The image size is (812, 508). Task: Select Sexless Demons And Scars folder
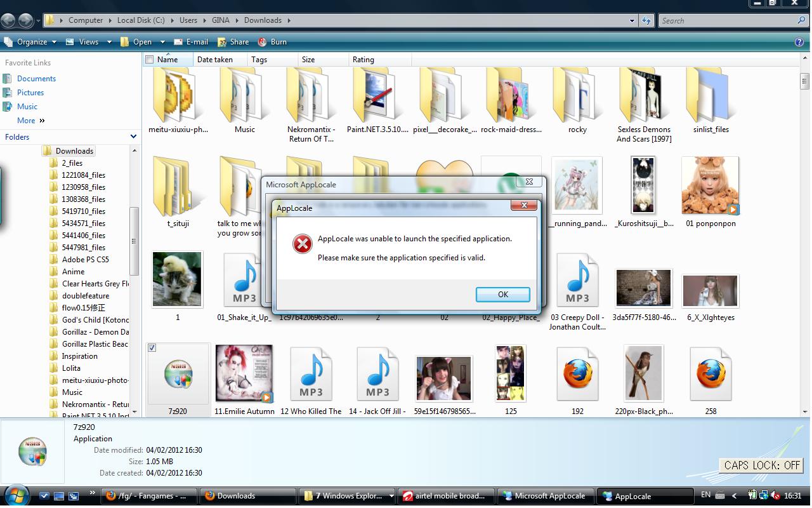[x=644, y=95]
